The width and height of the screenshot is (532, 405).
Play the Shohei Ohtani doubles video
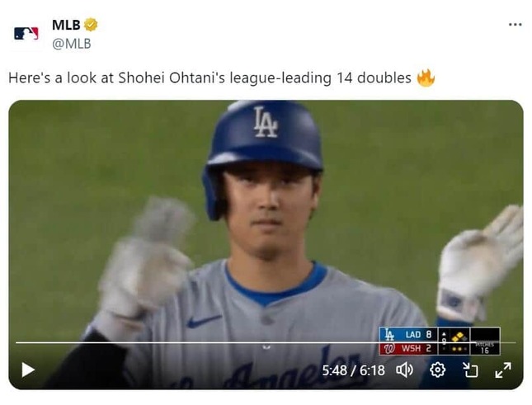click(x=28, y=370)
